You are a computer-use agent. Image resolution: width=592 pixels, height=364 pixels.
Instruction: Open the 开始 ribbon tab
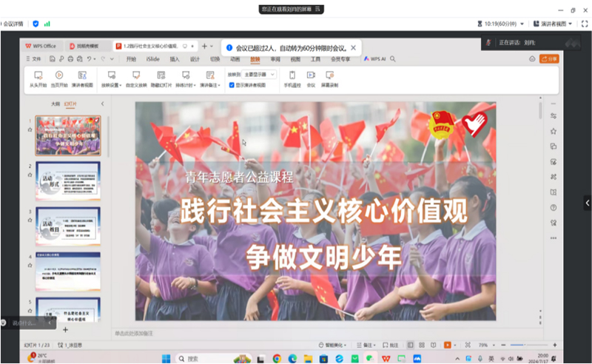(x=131, y=59)
